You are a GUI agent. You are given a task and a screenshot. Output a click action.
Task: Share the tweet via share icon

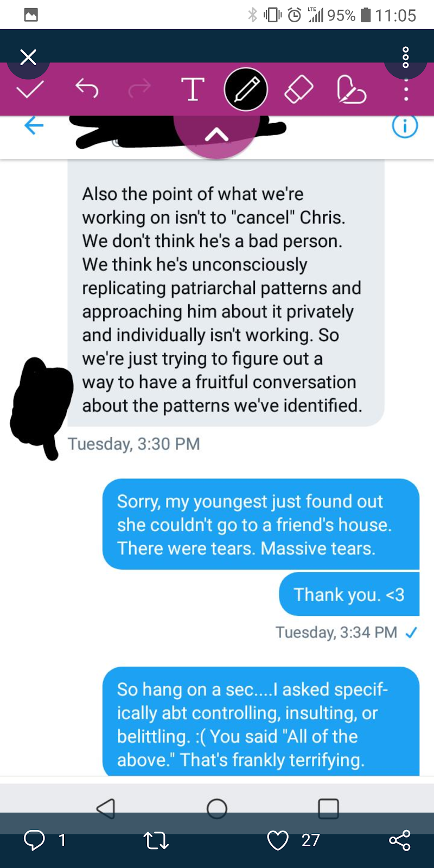coord(400,840)
